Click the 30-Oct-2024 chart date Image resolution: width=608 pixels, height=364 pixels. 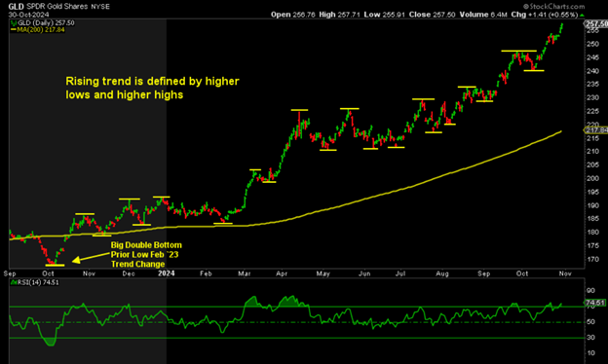coord(28,15)
